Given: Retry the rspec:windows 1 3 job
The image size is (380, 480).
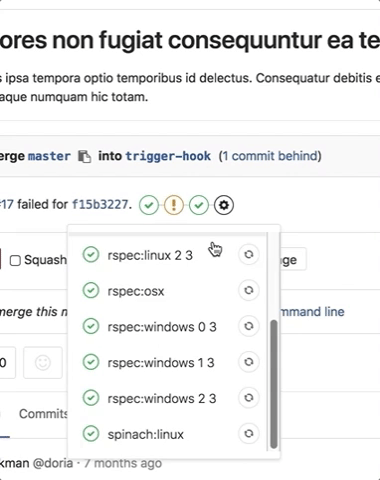Looking at the screenshot, I should 248,362.
